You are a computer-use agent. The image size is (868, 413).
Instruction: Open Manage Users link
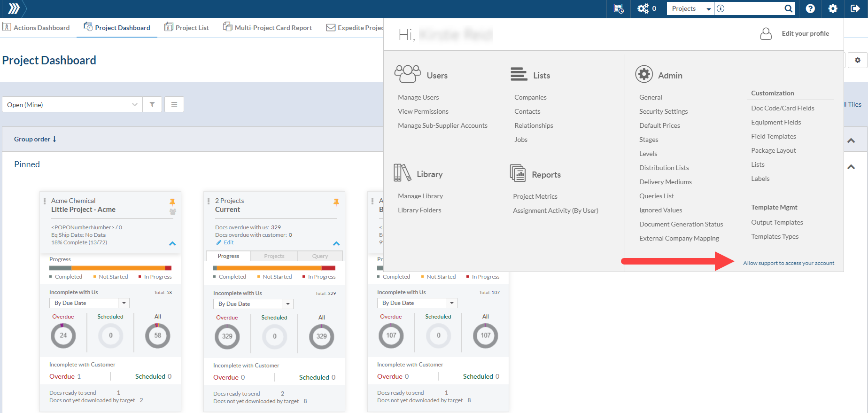(x=418, y=97)
